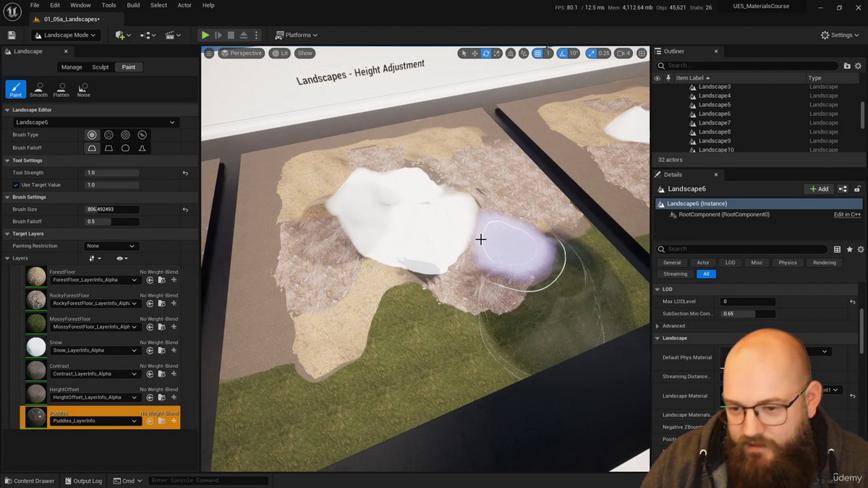Screen dimensions: 868x488
Task: Select the Physics filter in Details
Action: coord(788,262)
